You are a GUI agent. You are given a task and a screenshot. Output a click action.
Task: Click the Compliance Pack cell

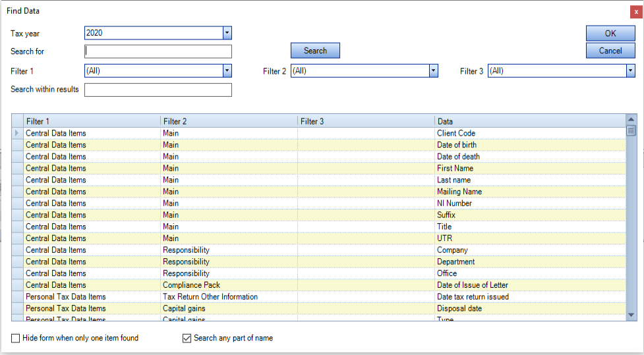[x=229, y=285]
